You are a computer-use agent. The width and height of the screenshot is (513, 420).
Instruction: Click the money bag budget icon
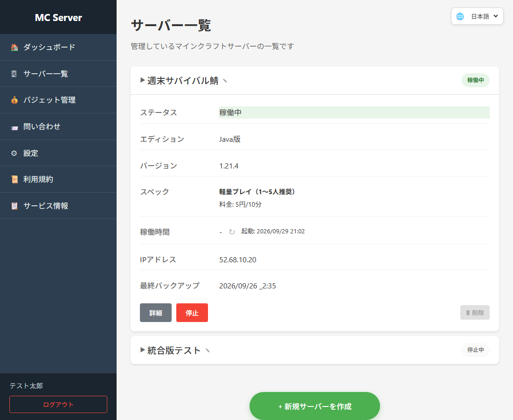point(14,100)
